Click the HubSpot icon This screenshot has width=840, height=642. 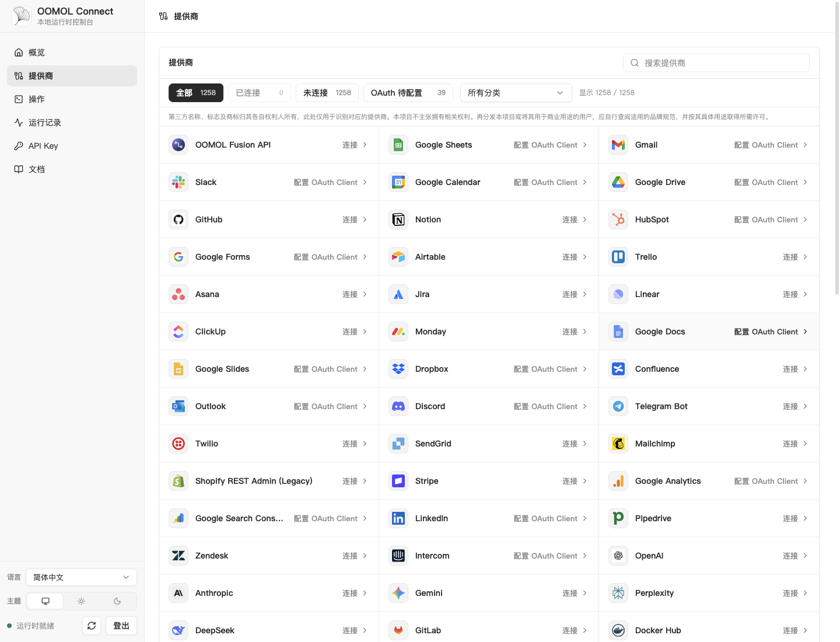(618, 219)
